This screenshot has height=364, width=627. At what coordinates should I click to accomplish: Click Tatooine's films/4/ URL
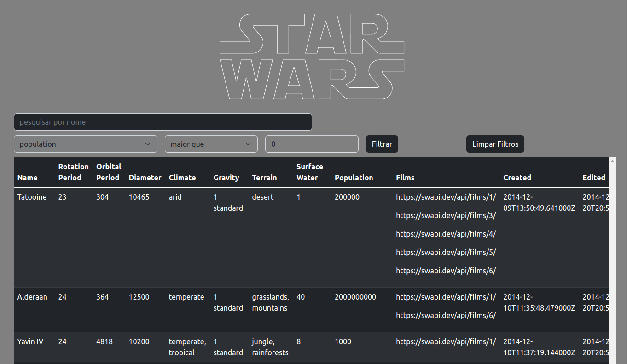click(446, 234)
